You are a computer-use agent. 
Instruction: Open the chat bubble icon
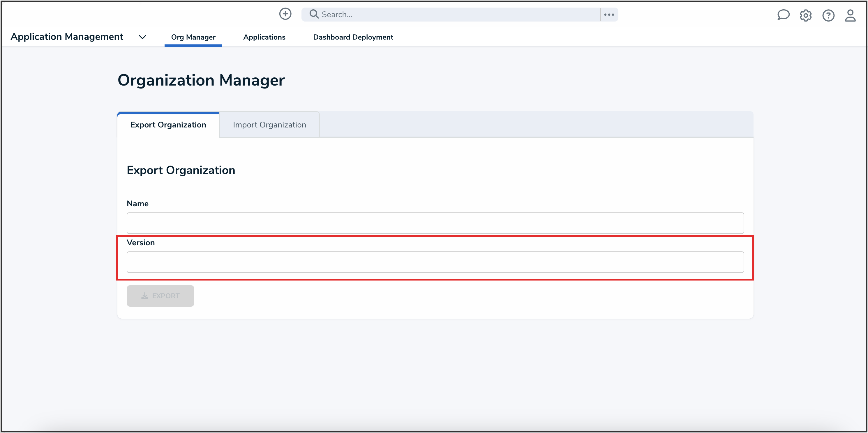click(783, 15)
